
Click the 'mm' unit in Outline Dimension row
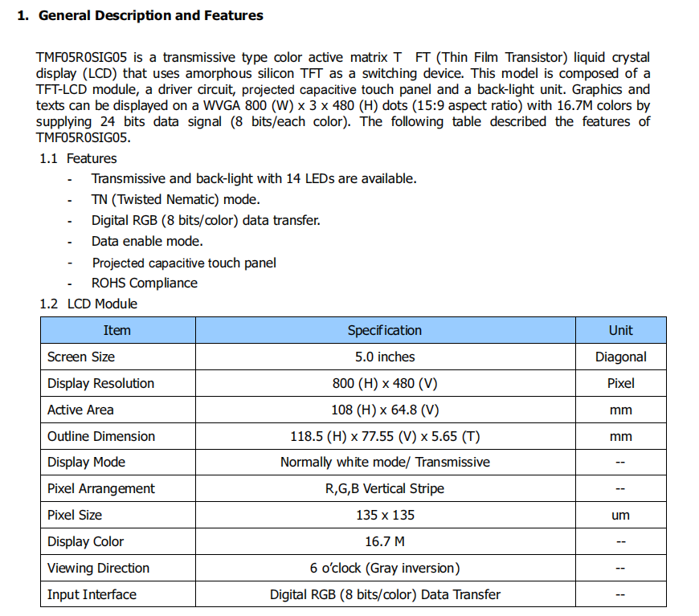[620, 437]
